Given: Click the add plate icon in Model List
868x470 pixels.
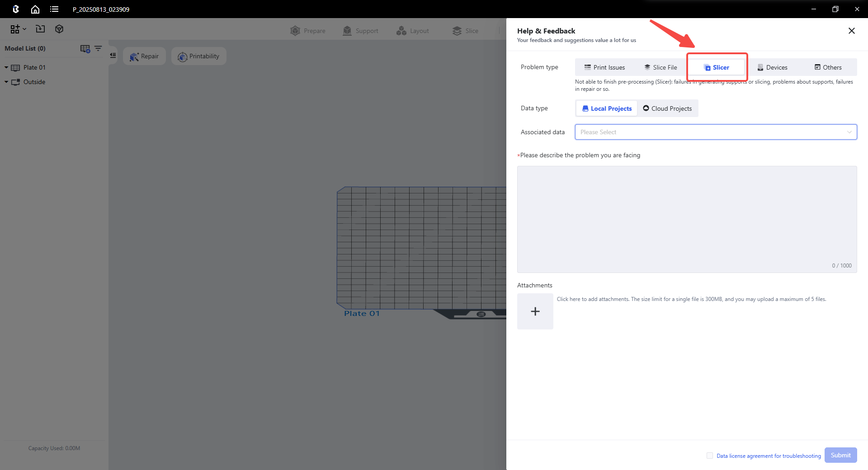Looking at the screenshot, I should [85, 49].
